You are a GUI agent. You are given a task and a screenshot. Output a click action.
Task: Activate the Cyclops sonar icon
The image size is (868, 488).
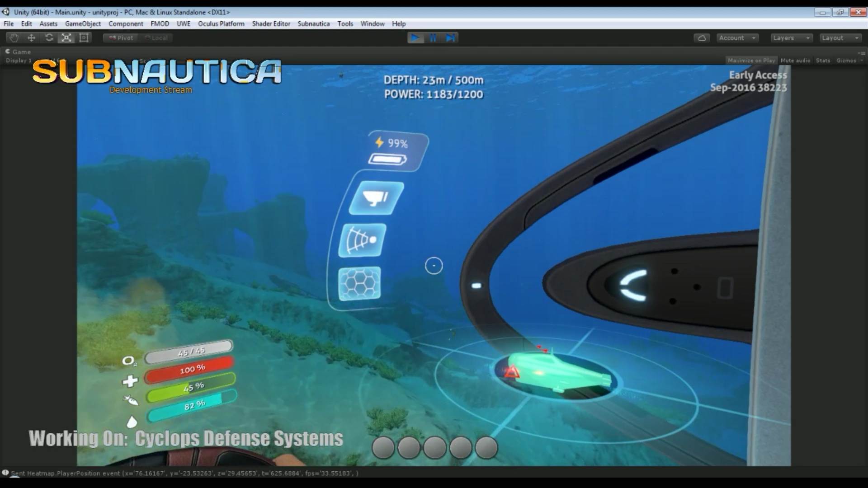362,240
